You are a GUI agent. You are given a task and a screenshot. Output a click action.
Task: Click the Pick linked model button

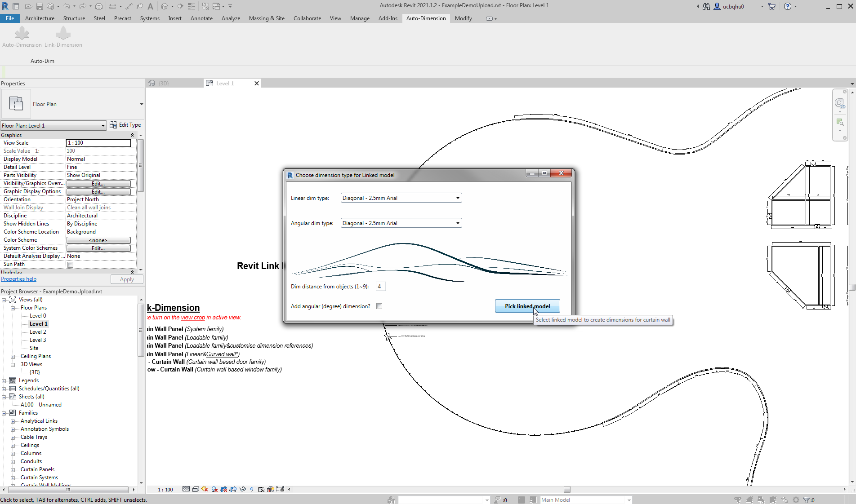[527, 306]
